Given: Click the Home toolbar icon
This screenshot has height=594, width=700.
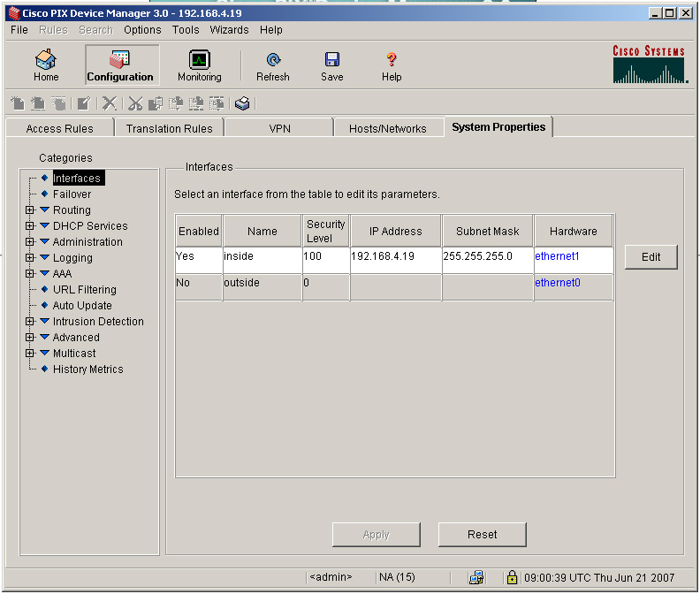Looking at the screenshot, I should 46,65.
